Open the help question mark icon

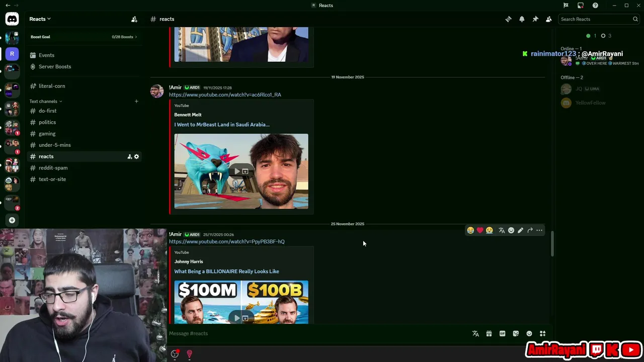(x=595, y=5)
